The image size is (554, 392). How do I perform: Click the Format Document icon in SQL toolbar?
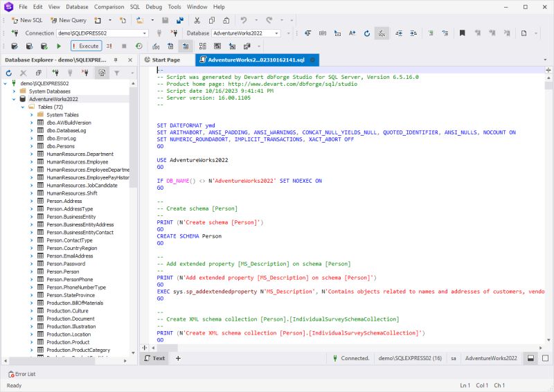coord(308,33)
